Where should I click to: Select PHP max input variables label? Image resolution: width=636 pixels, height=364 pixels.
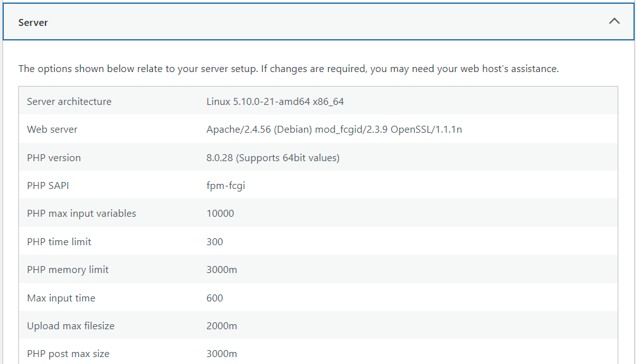[82, 214]
